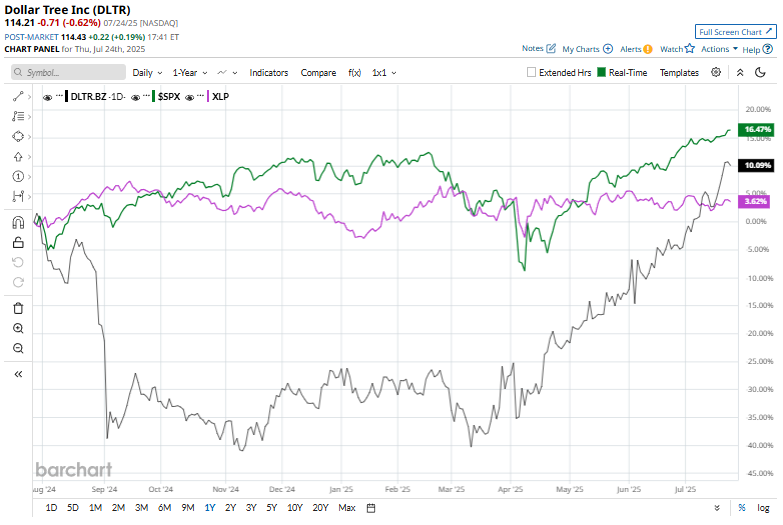The height and width of the screenshot is (525, 783).
Task: Select the 2Y time range
Action: [x=230, y=508]
